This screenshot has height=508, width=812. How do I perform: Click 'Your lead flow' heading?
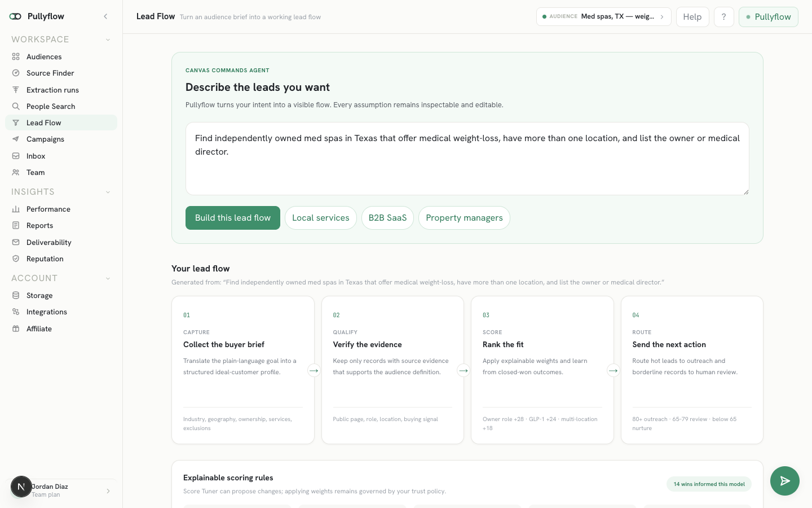(x=201, y=269)
